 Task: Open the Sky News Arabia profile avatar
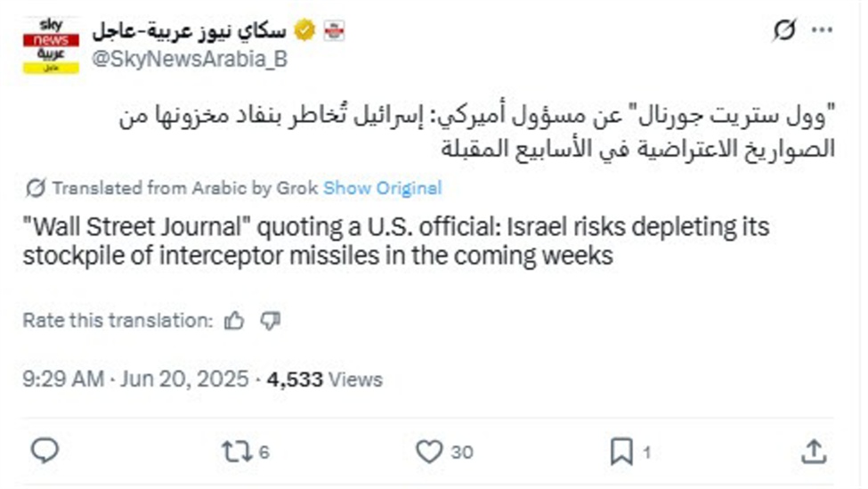tap(52, 45)
